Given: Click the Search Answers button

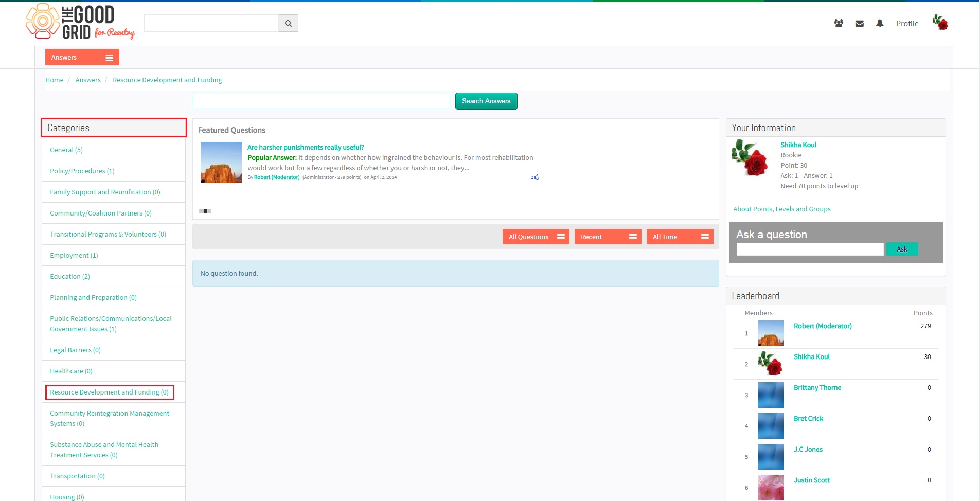Looking at the screenshot, I should pos(486,101).
